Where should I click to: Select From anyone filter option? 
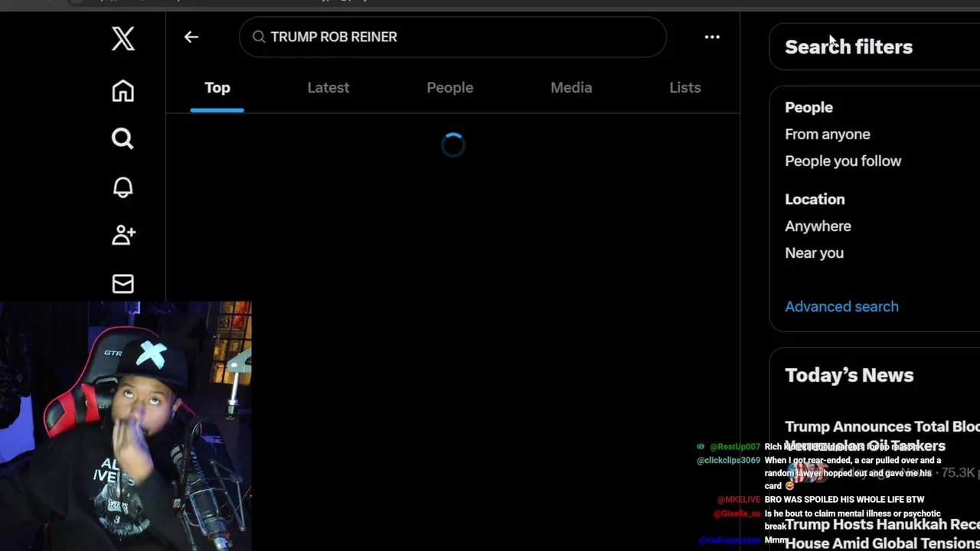coord(828,135)
